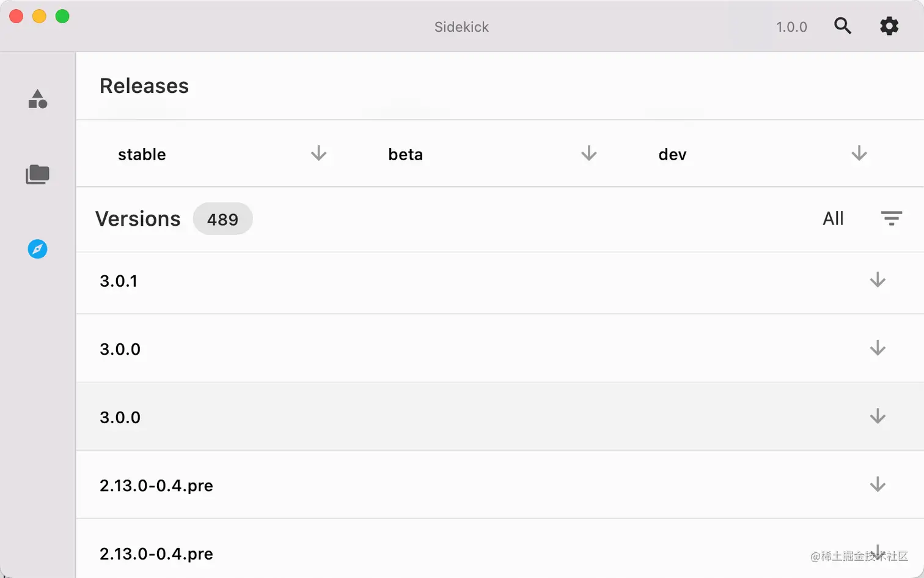Open the versions filter list icon
This screenshot has height=578, width=924.
(x=891, y=218)
